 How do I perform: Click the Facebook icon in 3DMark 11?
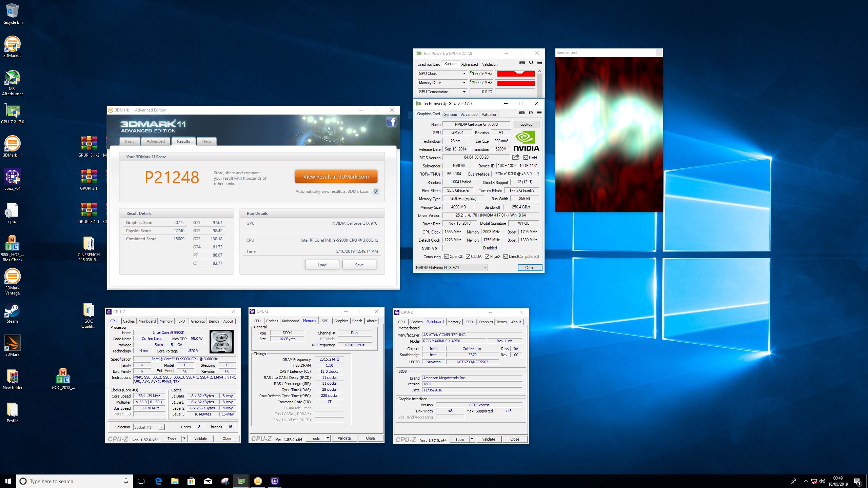pyautogui.click(x=391, y=122)
